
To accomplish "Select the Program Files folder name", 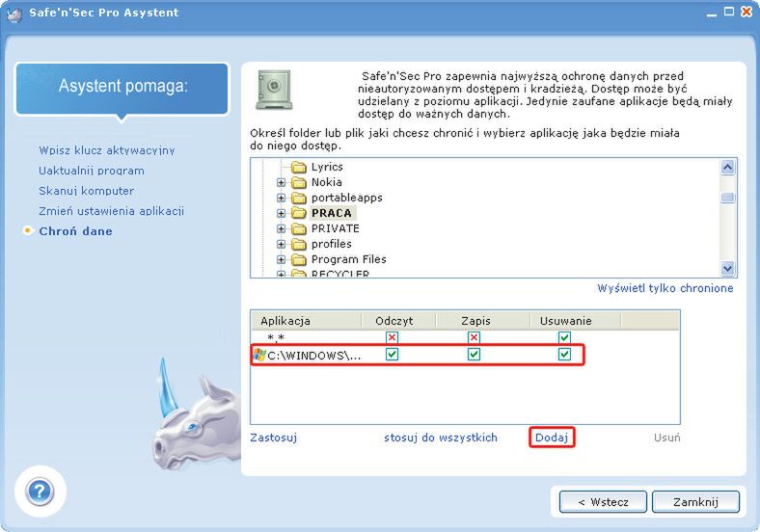I will point(349,259).
